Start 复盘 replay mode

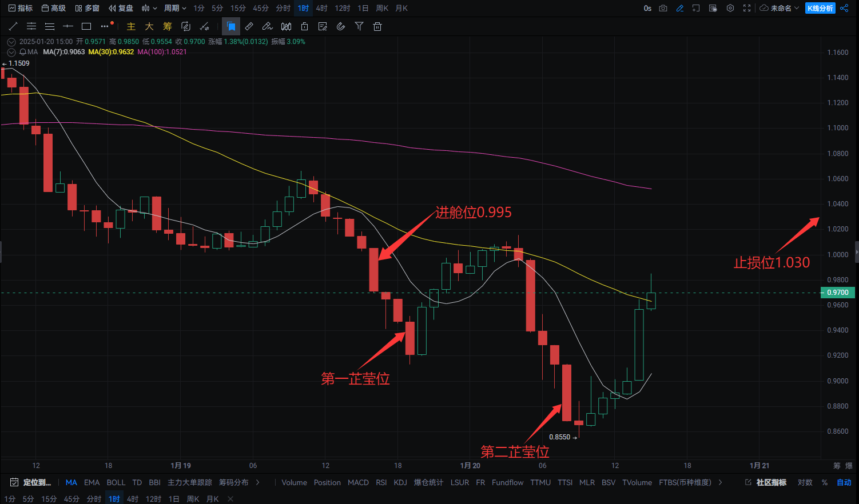[x=121, y=8]
